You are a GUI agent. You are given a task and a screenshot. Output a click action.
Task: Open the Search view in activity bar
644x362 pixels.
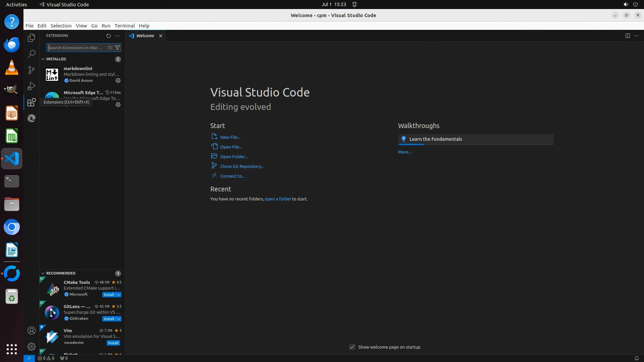coord(32,54)
